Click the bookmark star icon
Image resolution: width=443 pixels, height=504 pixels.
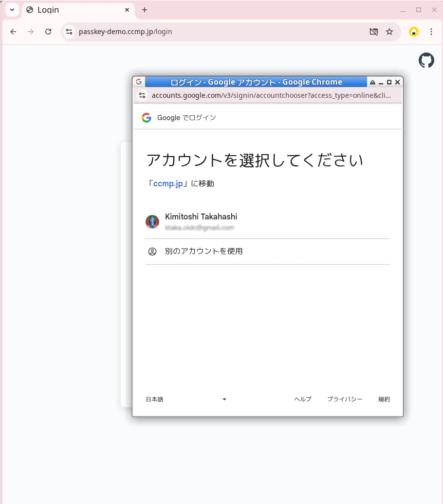[x=389, y=32]
